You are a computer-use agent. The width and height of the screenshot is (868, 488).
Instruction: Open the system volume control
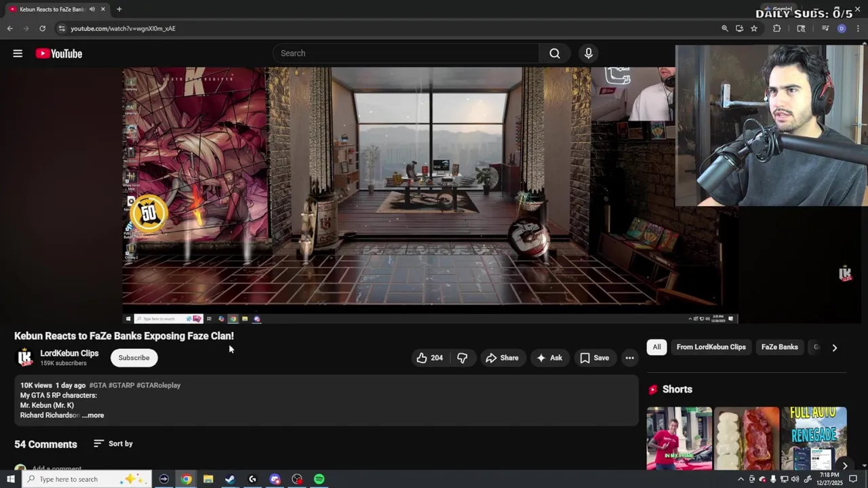(x=795, y=479)
